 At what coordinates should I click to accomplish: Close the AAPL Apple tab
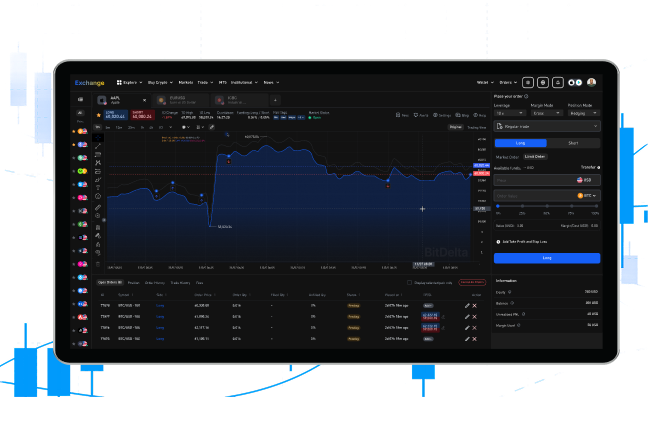[144, 100]
